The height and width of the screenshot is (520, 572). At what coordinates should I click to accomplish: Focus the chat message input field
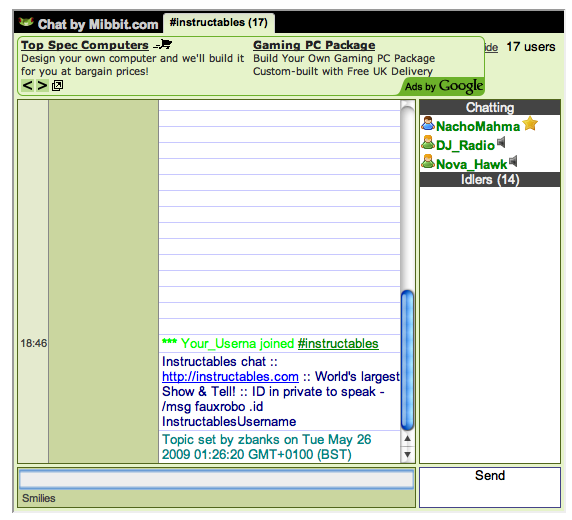point(216,479)
